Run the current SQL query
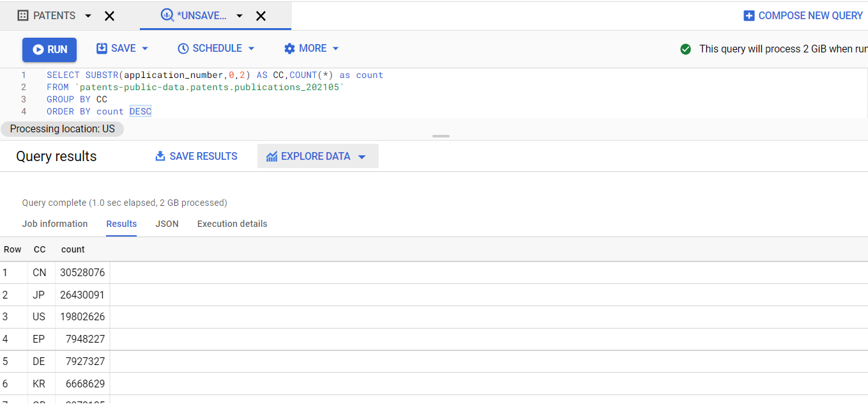Screen dimensions: 868x404 pos(49,48)
